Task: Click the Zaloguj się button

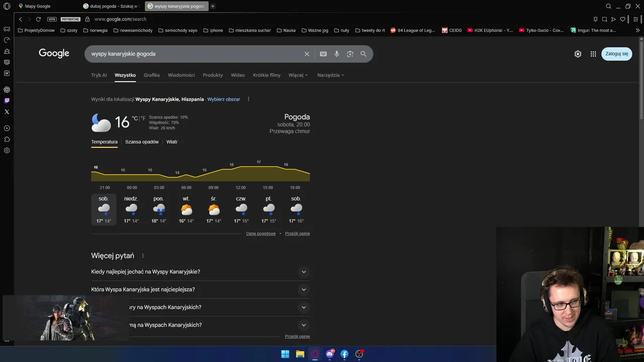Action: 616,54
